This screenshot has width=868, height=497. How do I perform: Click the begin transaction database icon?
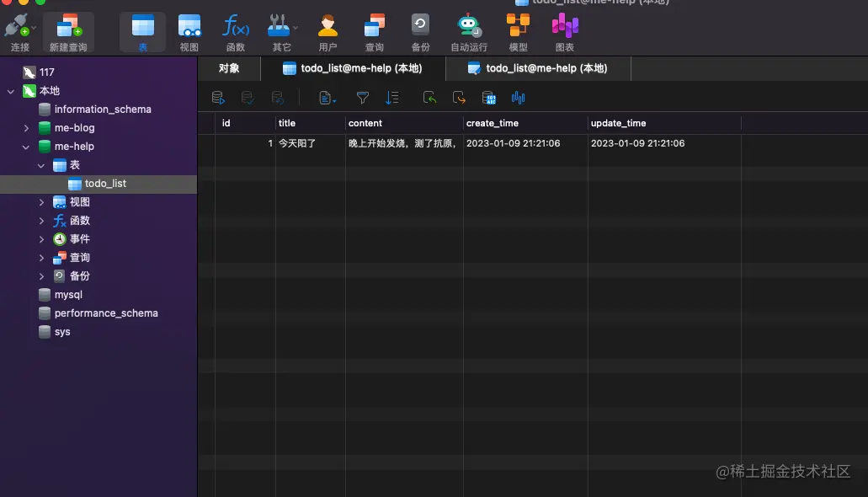click(x=218, y=98)
